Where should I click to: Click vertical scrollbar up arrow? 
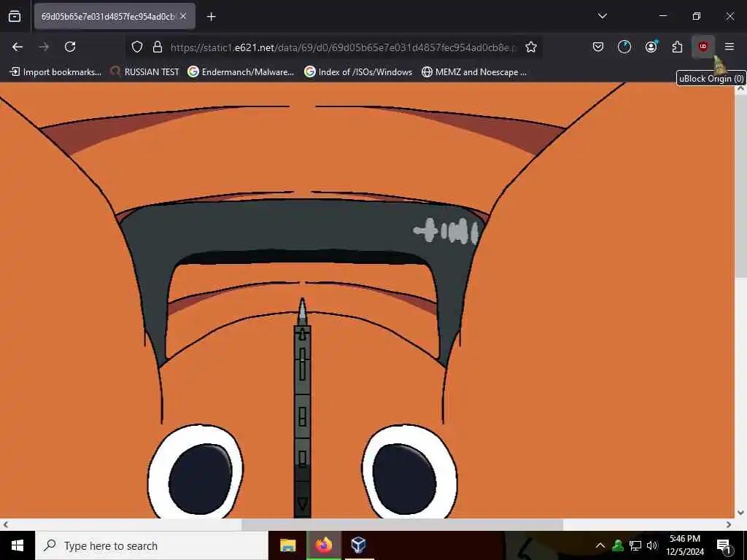(x=740, y=88)
